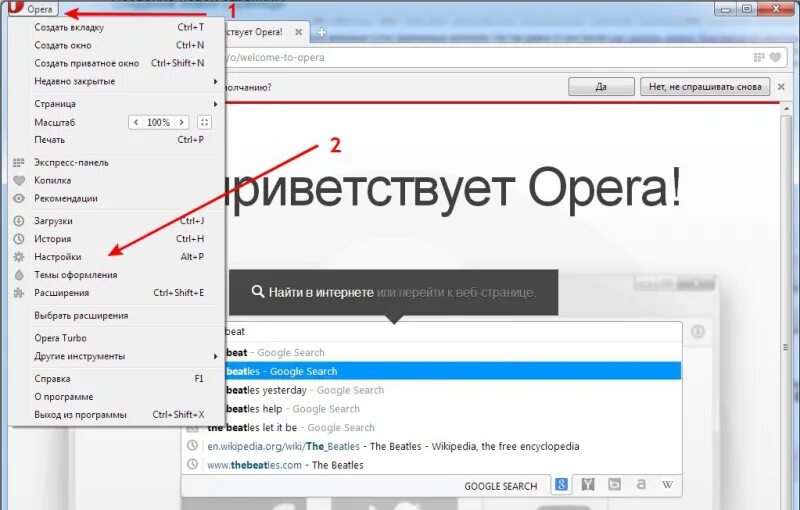Viewport: 800px width, 510px height.
Task: Select beatles yesterday suggestion
Action: point(452,390)
